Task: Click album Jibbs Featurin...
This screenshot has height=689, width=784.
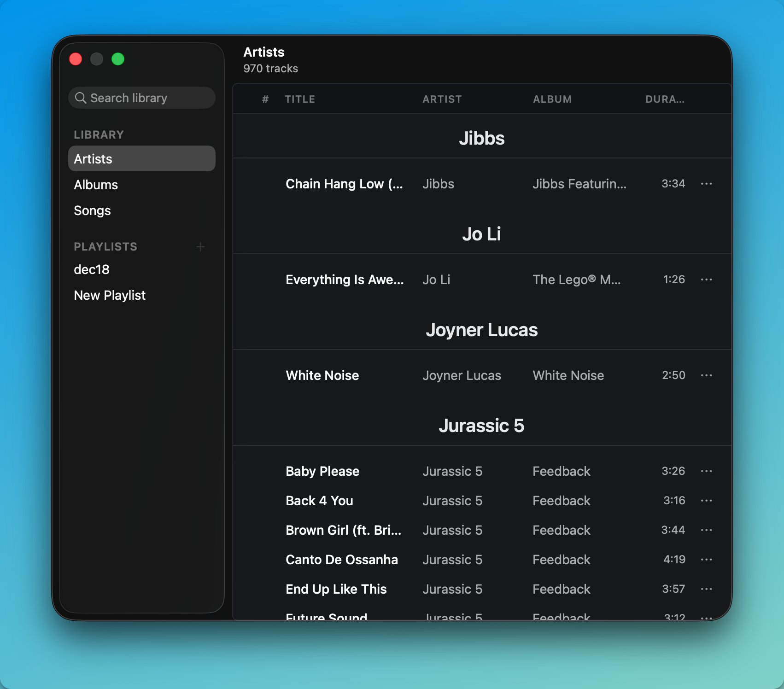Action: pos(579,184)
